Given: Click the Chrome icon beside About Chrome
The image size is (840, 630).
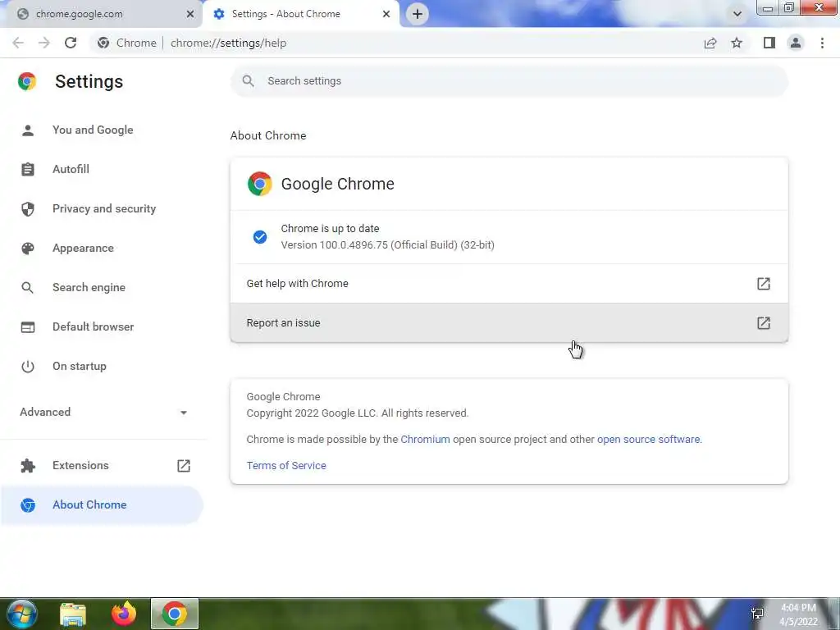Looking at the screenshot, I should pyautogui.click(x=28, y=505).
